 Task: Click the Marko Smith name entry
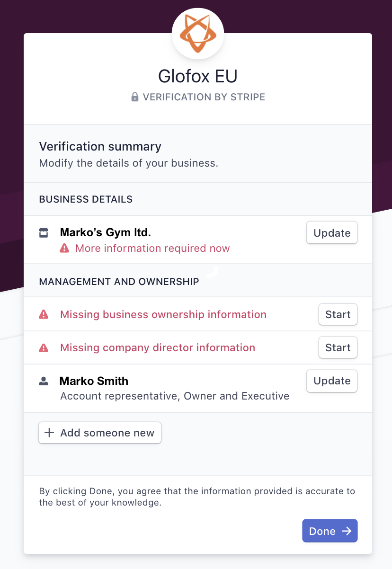94,381
